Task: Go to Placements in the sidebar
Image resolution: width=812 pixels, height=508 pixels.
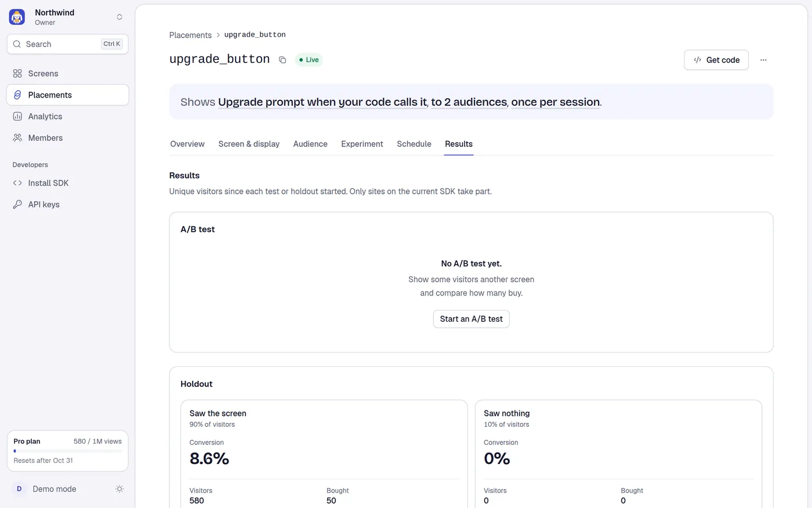Action: [x=67, y=95]
